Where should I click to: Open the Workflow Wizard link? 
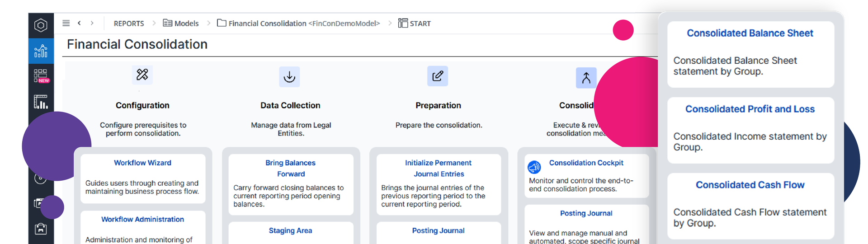click(x=142, y=163)
